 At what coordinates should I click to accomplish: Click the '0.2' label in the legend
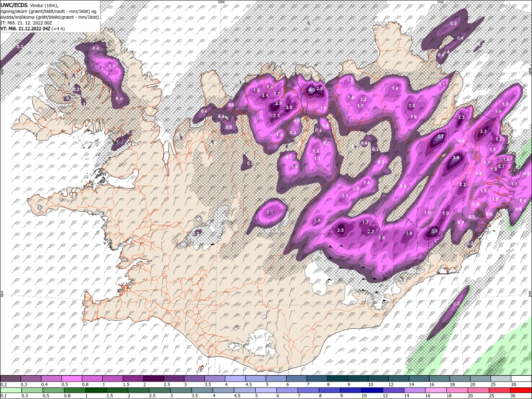(x=3, y=384)
